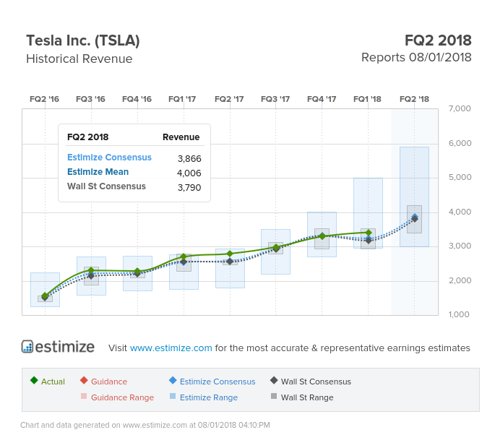Click the pink Guidance Range swatch

[84, 396]
